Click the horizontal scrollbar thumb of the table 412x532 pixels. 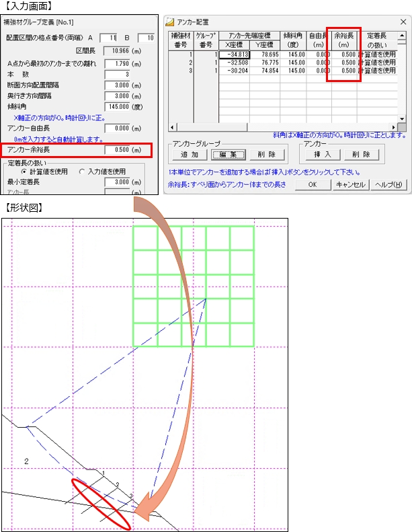click(x=212, y=127)
